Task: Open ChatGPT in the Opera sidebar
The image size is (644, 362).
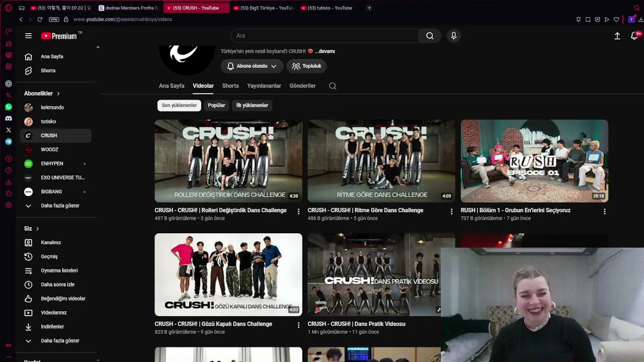Action: [x=9, y=83]
